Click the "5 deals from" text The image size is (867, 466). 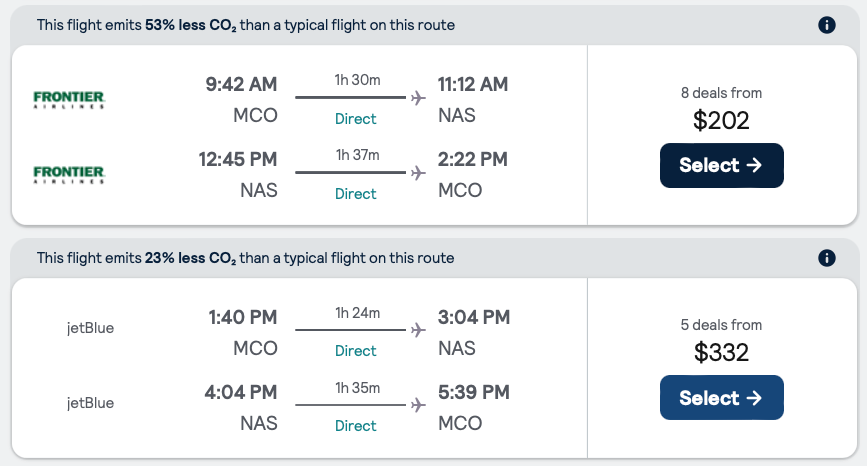[721, 325]
